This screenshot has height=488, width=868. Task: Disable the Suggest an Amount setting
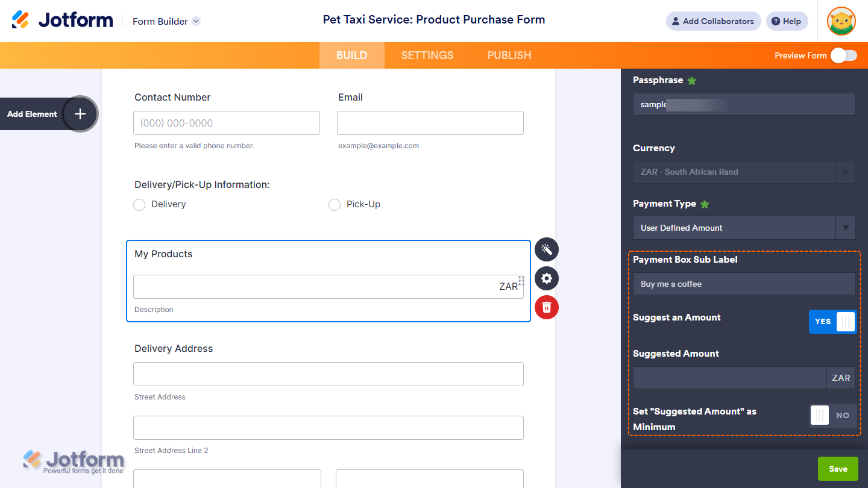[832, 321]
